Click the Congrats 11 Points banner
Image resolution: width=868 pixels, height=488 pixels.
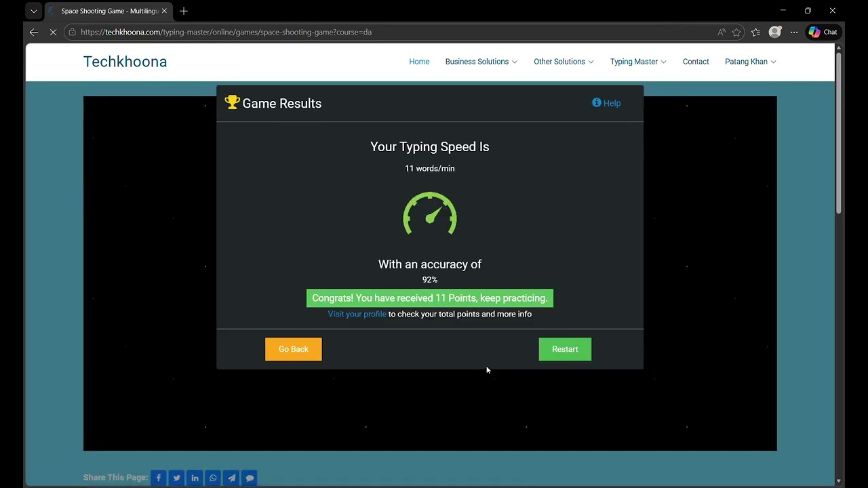coord(430,298)
